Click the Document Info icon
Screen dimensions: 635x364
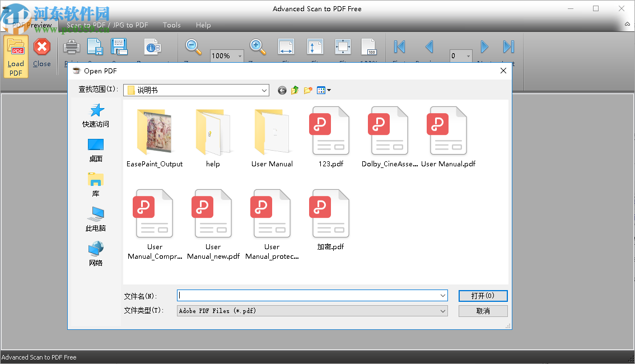pyautogui.click(x=152, y=46)
